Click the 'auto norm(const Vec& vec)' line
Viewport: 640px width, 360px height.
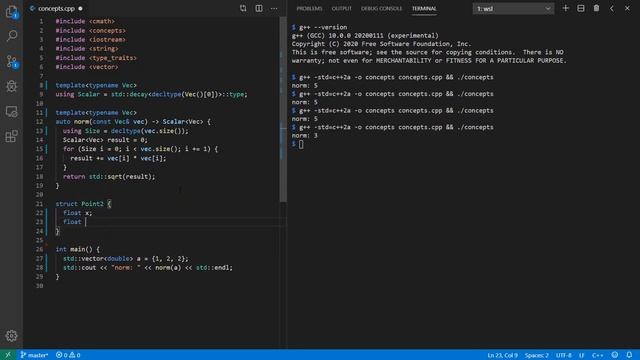[x=133, y=122]
